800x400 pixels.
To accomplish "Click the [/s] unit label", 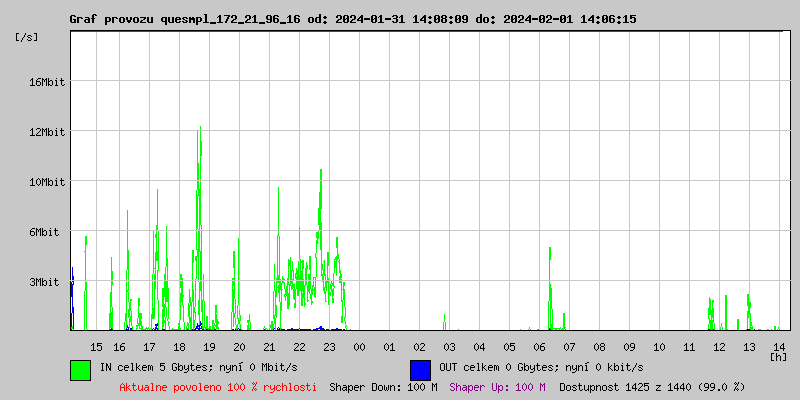I will (x=27, y=37).
